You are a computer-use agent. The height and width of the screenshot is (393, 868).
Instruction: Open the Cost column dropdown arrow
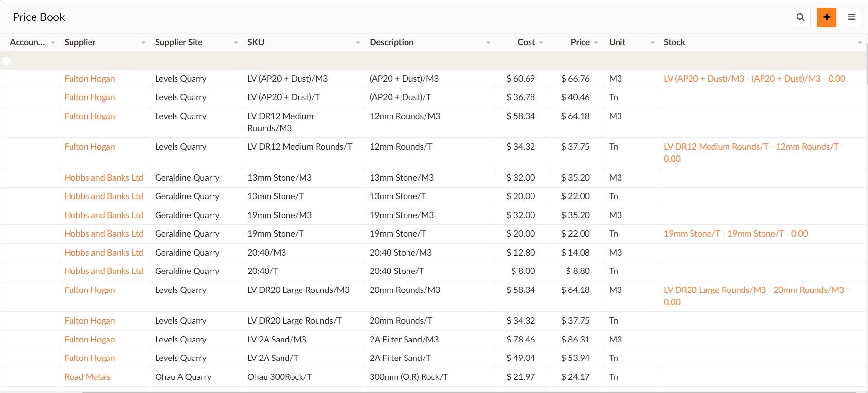pyautogui.click(x=541, y=43)
